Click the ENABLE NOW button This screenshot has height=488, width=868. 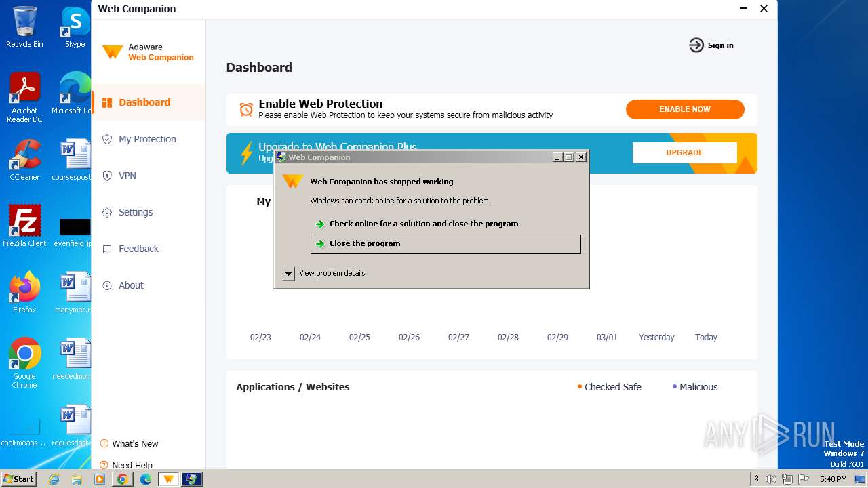[x=685, y=109]
